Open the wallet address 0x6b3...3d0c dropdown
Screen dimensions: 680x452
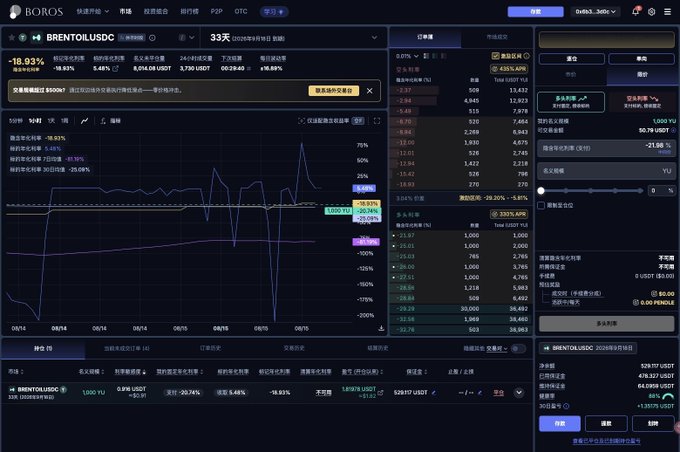point(595,12)
